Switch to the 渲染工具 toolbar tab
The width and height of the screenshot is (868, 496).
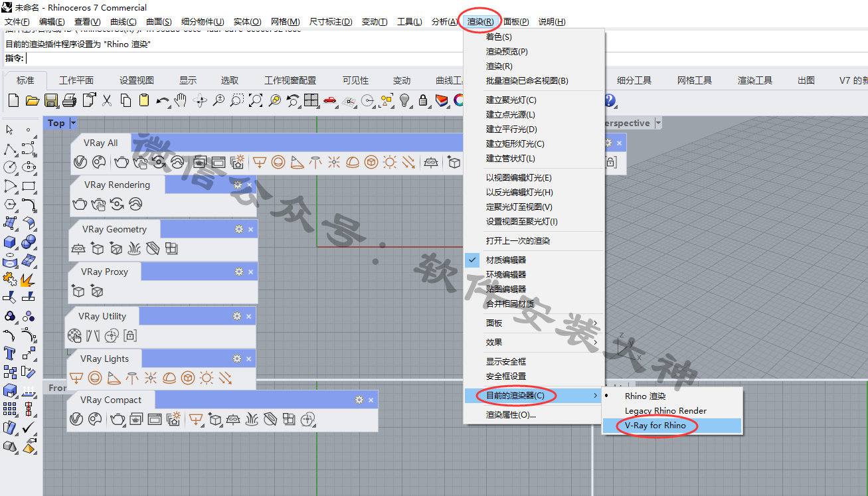coord(755,80)
